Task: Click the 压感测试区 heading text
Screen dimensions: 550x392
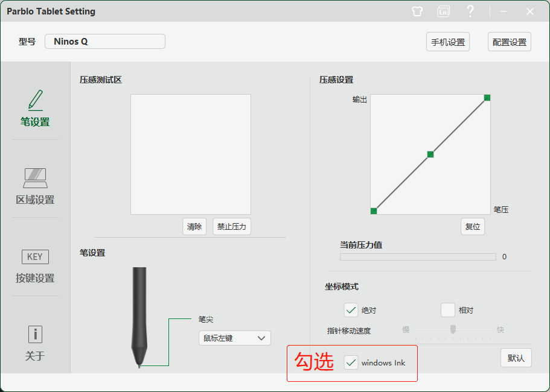Action: click(101, 80)
